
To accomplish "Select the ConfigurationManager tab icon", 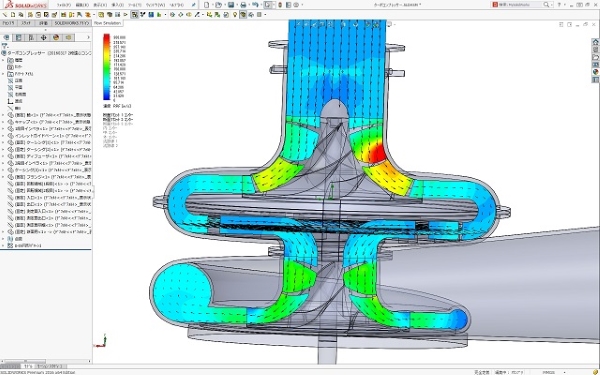I will click(31, 38).
